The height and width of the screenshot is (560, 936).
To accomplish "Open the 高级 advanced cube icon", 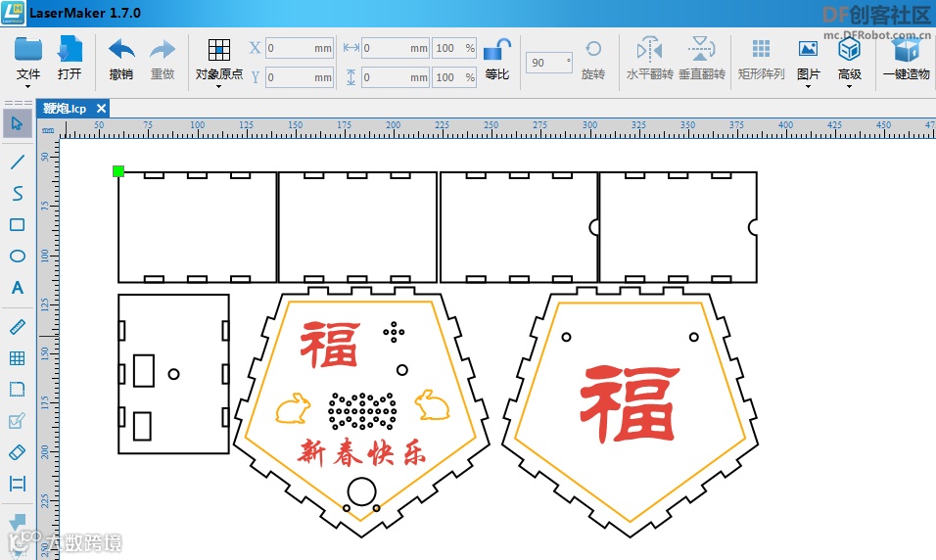I will point(849,49).
